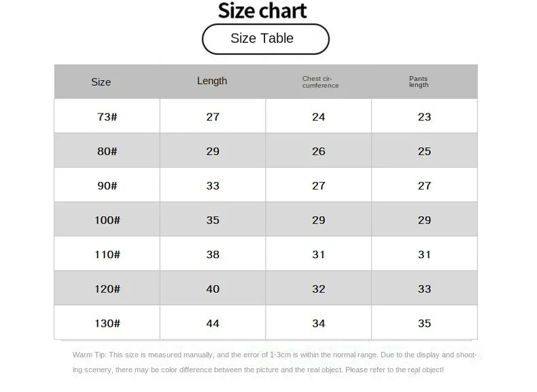This screenshot has width=537, height=392.
Task: Click the Length value 44 for size 130#
Action: click(x=213, y=323)
